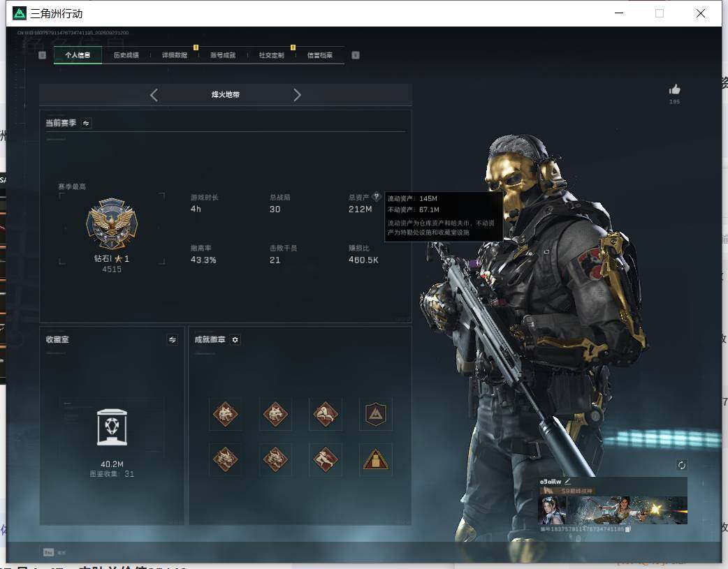Switch to the 历史战绩 tab
Viewport: 728px width, 569px height.
(x=126, y=55)
